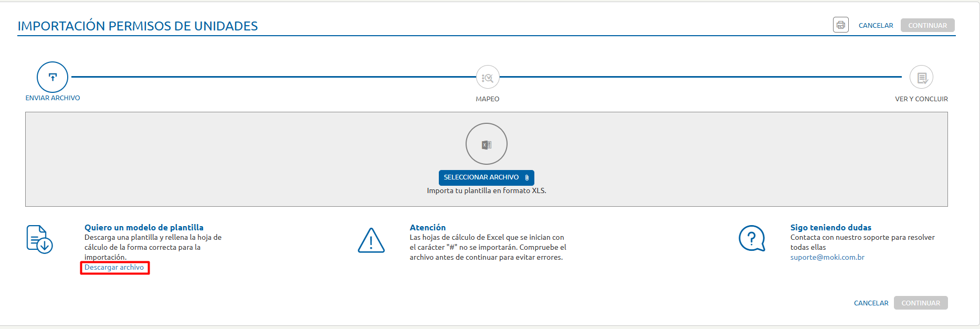
Task: Click the Mapeo step circle icon
Action: click(x=488, y=78)
